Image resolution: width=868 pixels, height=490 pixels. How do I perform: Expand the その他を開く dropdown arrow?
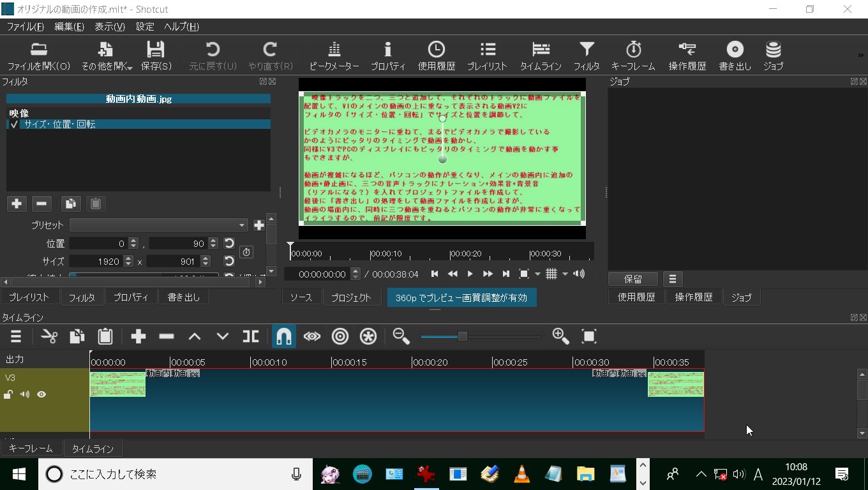[130, 68]
